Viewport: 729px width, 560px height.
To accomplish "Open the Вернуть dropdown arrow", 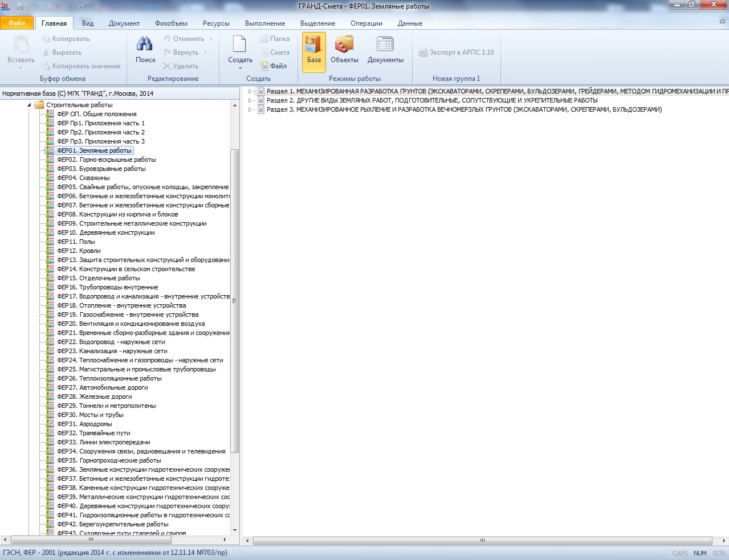I will 205,52.
